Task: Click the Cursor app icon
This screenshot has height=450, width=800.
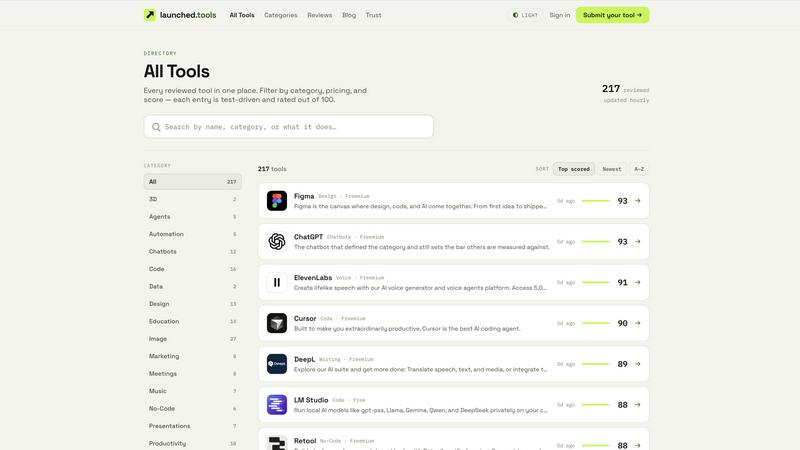Action: [x=277, y=323]
